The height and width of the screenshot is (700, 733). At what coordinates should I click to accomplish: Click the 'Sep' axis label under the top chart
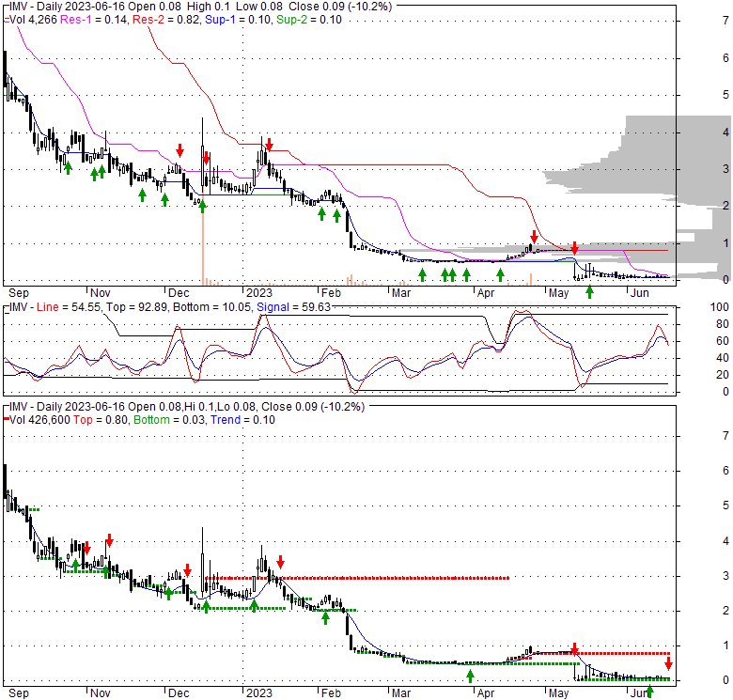pyautogui.click(x=19, y=293)
